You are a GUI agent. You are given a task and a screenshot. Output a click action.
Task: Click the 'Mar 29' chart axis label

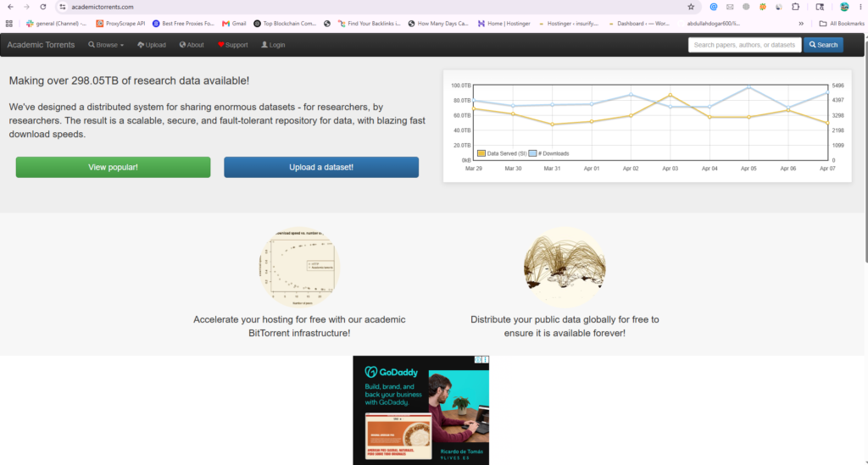(473, 168)
